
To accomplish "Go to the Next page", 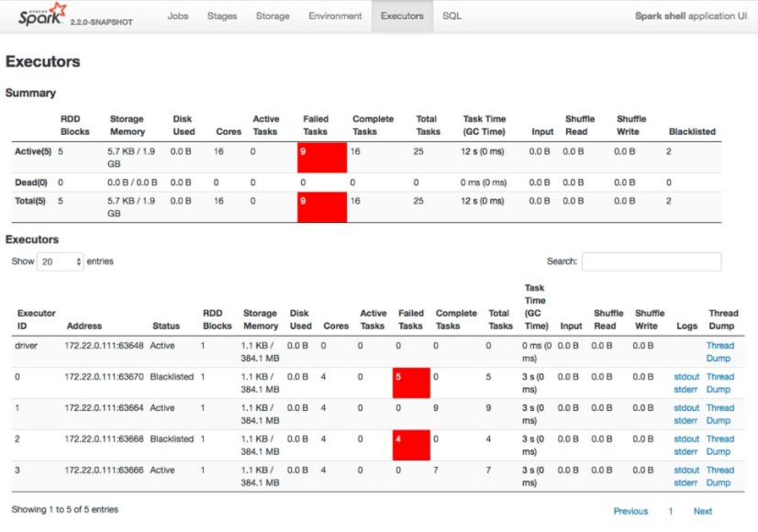I will pyautogui.click(x=702, y=511).
